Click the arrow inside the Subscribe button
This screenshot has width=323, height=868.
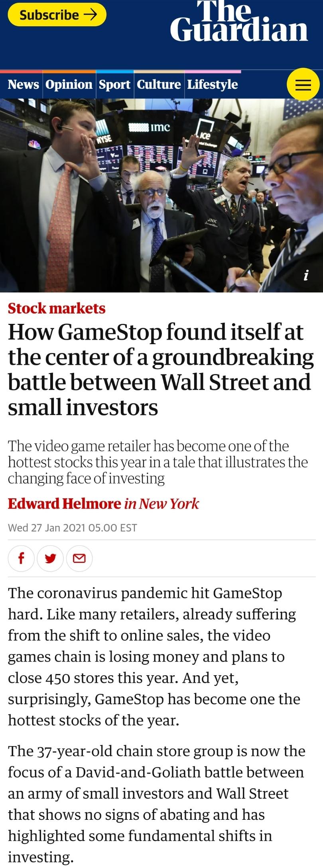click(91, 15)
